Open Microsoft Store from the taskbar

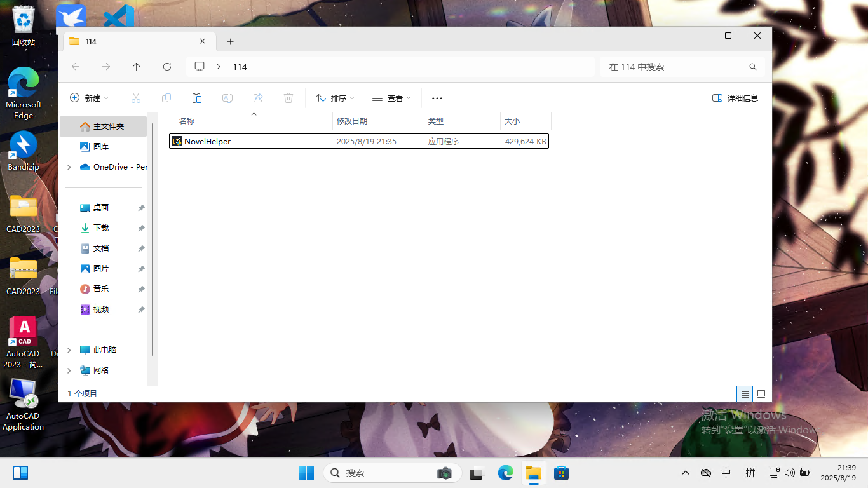[x=560, y=473]
